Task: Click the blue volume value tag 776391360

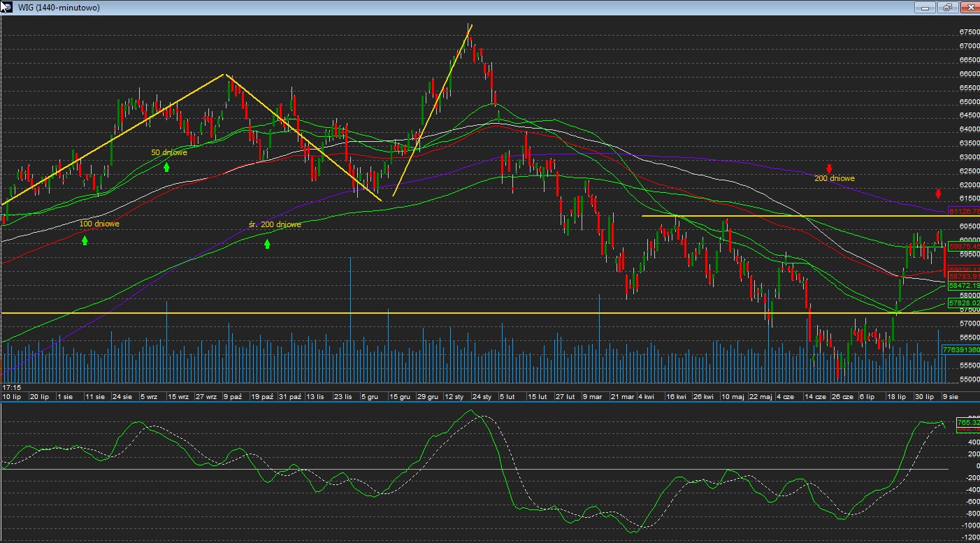Action: [x=960, y=349]
